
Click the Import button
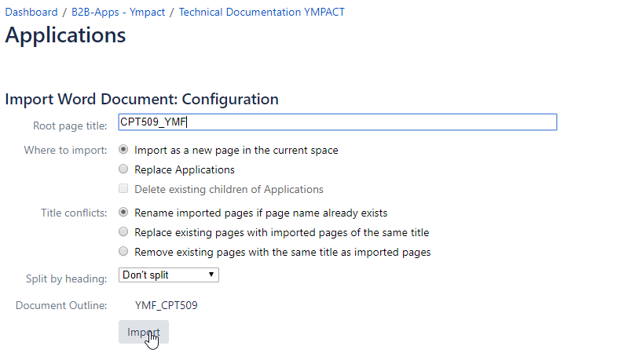coord(144,332)
